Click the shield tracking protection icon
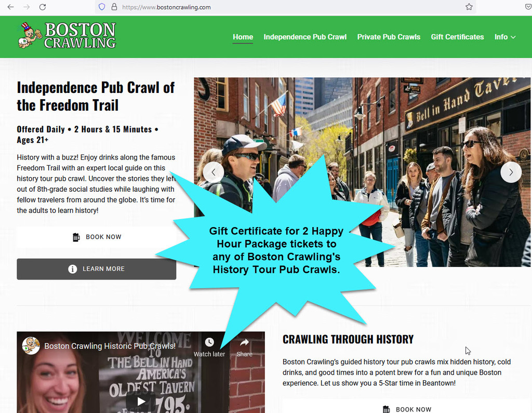Image resolution: width=532 pixels, height=413 pixels. pyautogui.click(x=102, y=7)
